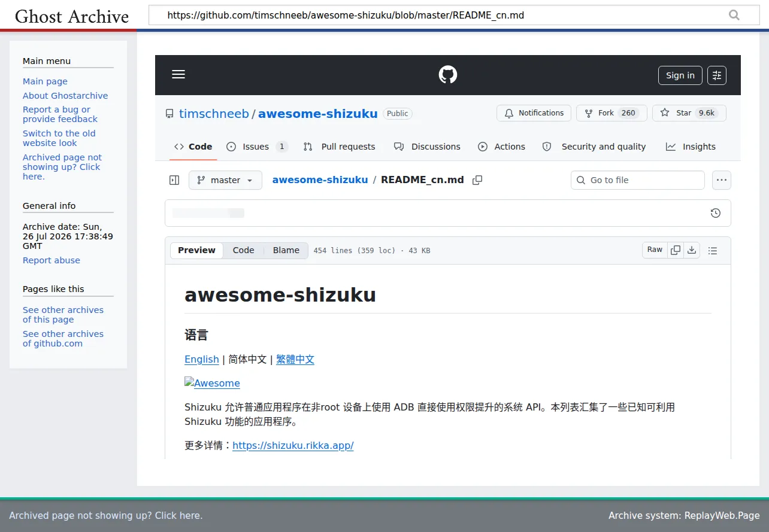Click footer 'Archived page not showing up' link
The image size is (769, 532).
pos(106,515)
